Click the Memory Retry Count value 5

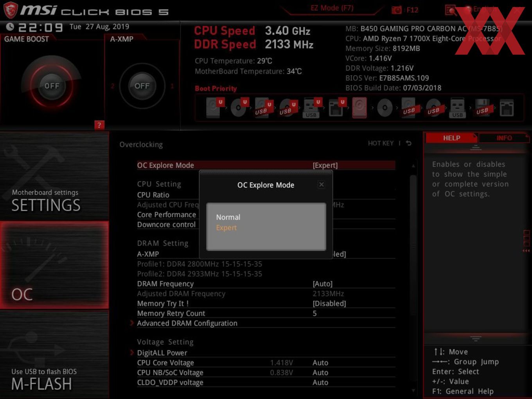[315, 313]
